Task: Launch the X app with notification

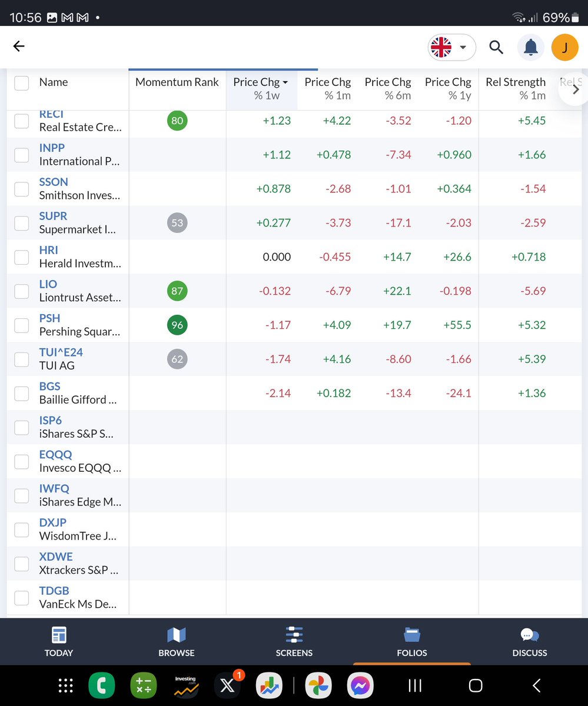Action: click(227, 685)
